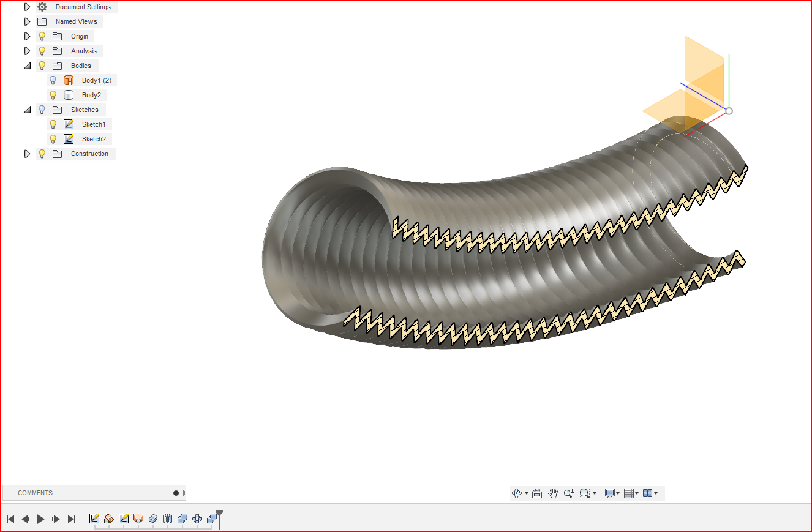Click the orange Body1 (2) body icon
The width and height of the screenshot is (812, 532).
click(69, 80)
